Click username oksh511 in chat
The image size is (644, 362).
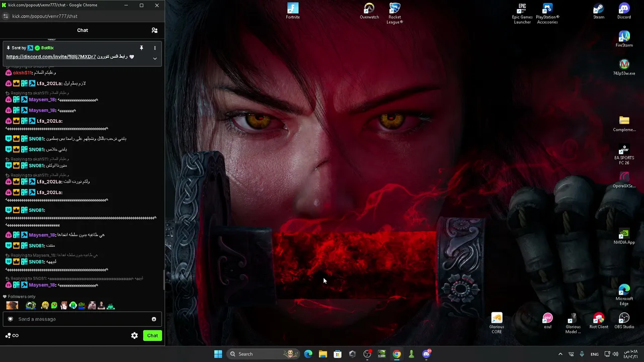point(23,73)
